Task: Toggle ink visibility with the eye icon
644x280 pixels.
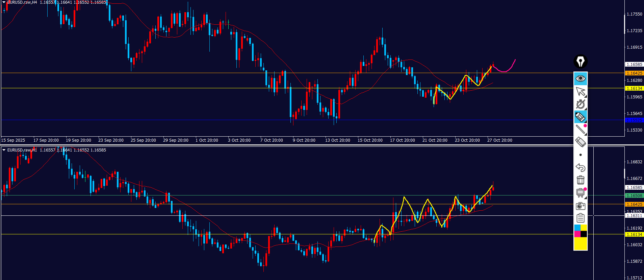Action: (580, 78)
